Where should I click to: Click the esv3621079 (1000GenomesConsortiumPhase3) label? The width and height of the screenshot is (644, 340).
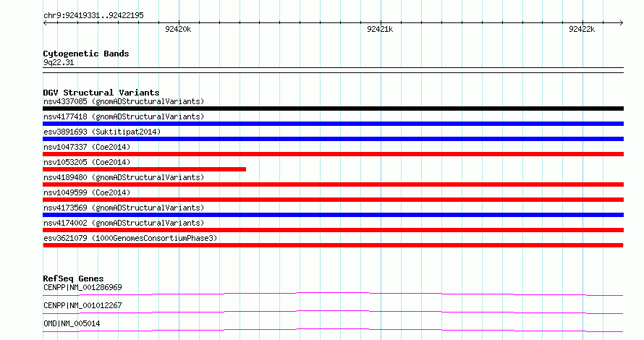(x=130, y=238)
